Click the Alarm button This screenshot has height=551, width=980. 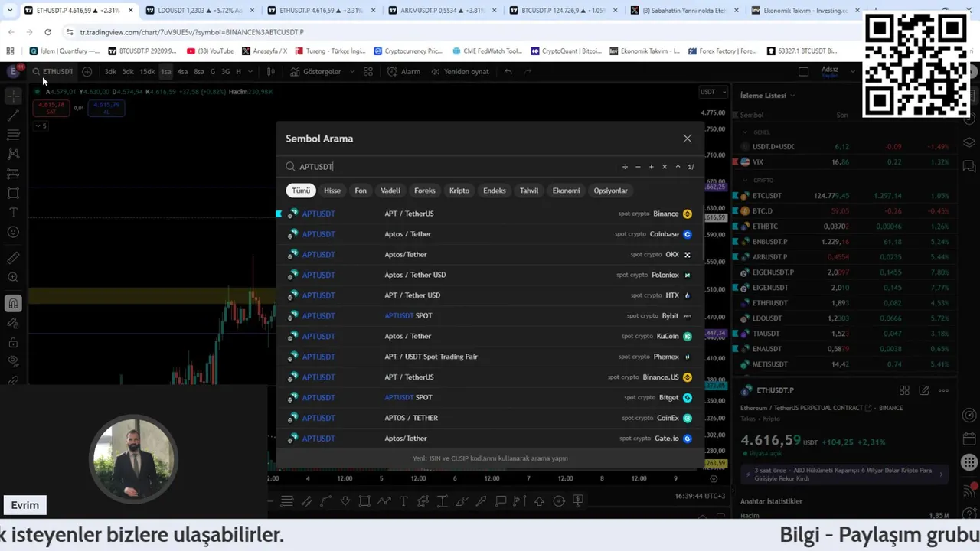point(403,71)
